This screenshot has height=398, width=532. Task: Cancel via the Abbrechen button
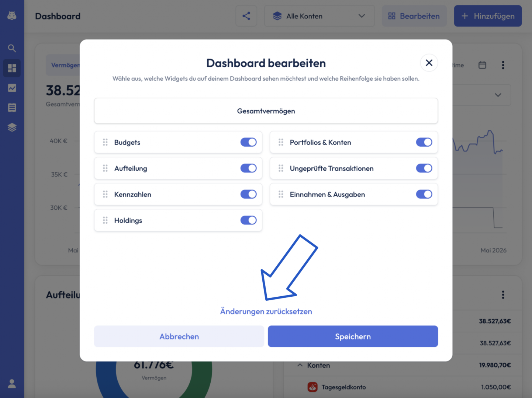click(179, 336)
